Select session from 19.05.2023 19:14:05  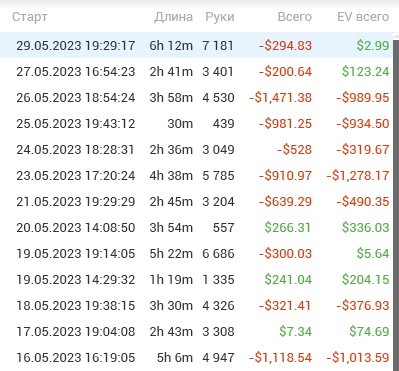(196, 253)
